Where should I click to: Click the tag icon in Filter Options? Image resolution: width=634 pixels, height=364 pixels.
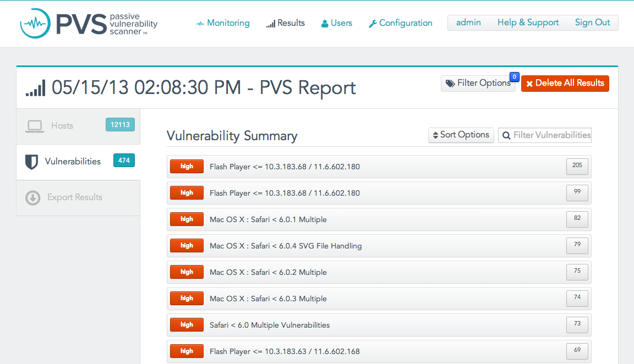(450, 83)
